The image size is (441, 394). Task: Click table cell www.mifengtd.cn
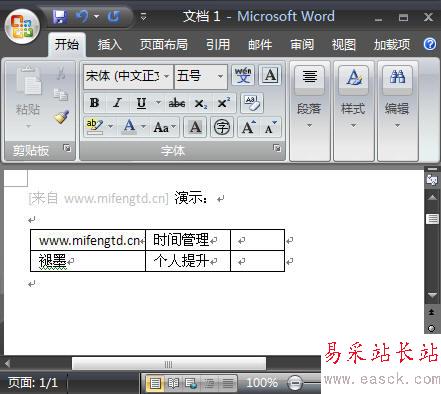click(88, 240)
